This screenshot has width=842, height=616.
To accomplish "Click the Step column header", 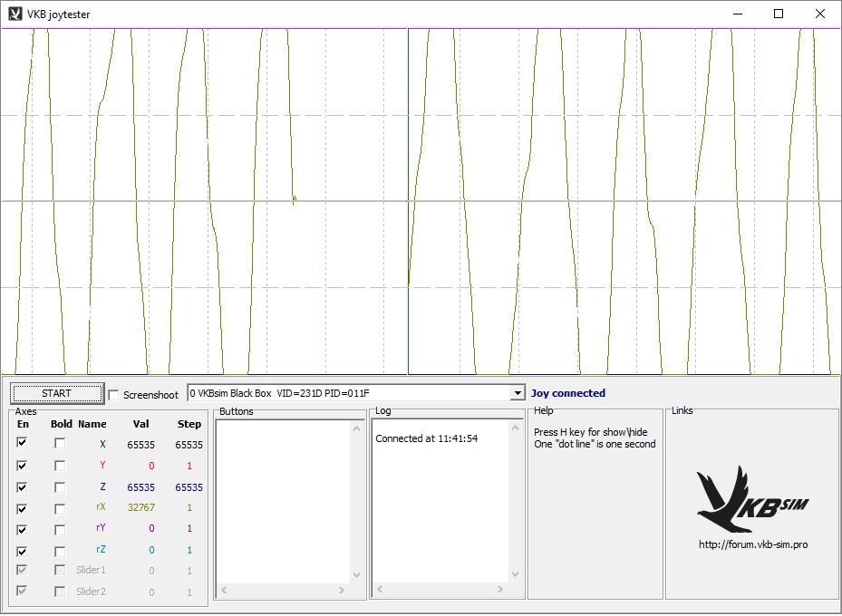I will point(189,424).
